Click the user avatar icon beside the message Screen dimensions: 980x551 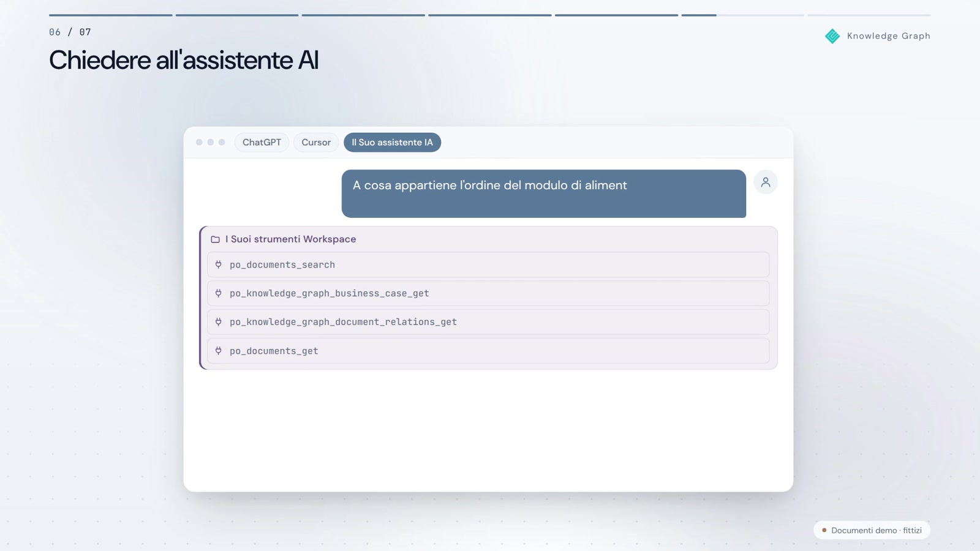click(765, 182)
